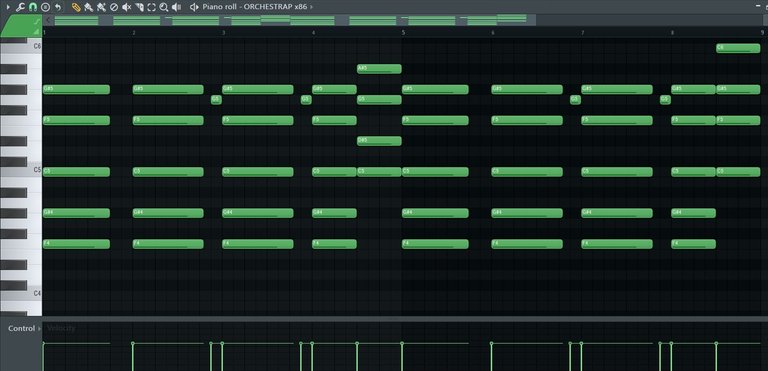Image resolution: width=768 pixels, height=371 pixels.
Task: Activate the Zoom magnifier tool
Action: [164, 7]
